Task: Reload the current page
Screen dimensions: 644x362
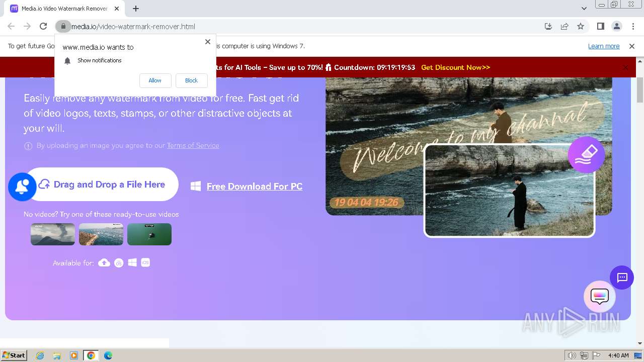Action: click(43, 26)
